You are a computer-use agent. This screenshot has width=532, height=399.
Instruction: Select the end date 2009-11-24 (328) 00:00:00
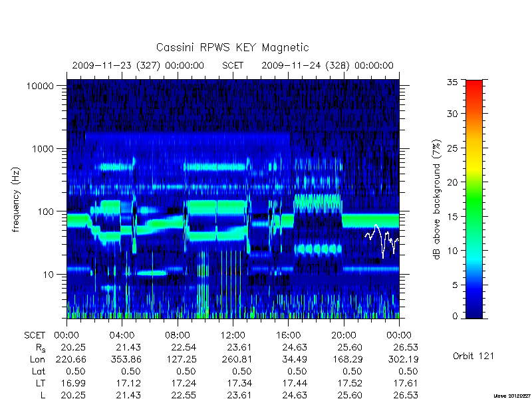[327, 65]
